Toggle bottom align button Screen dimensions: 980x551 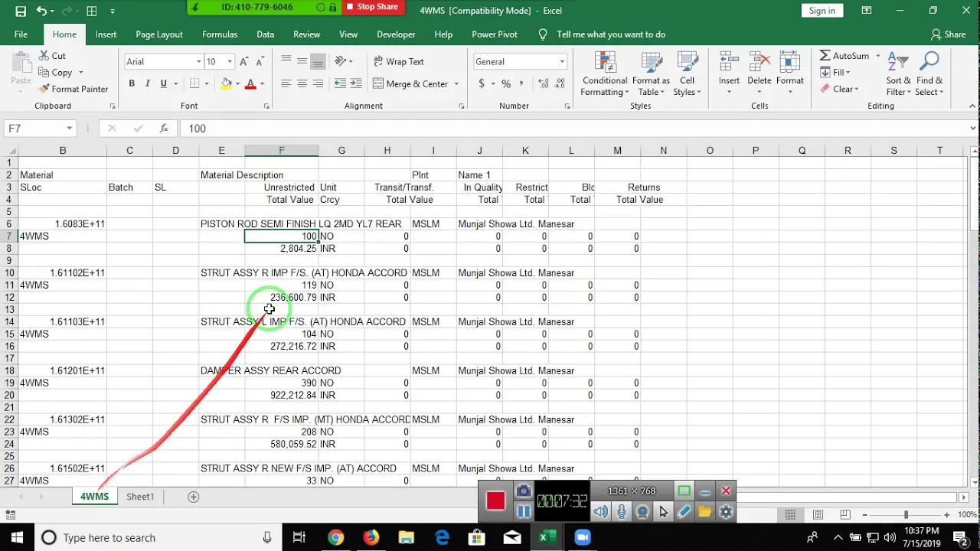(x=318, y=61)
